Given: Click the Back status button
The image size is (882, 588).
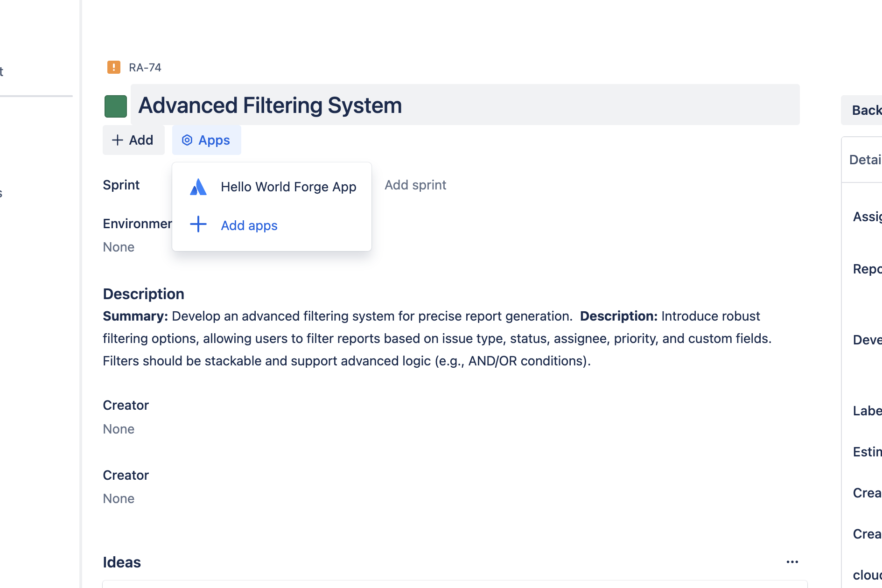Looking at the screenshot, I should 861,110.
